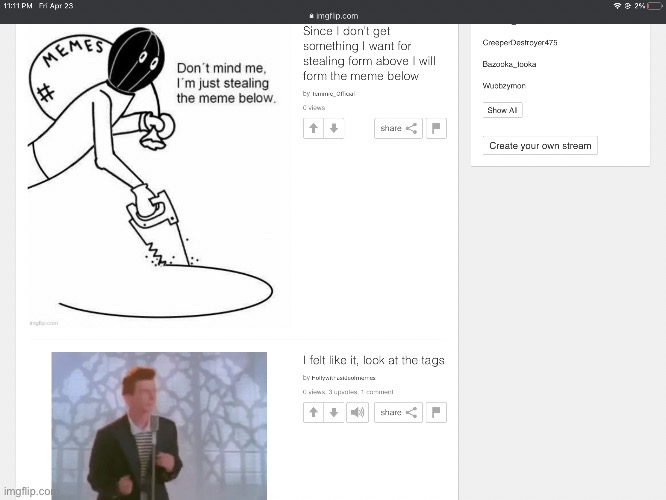Viewport: 666px width, 500px height.
Task: Downvote the 'I felt like it' post
Action: coord(334,412)
